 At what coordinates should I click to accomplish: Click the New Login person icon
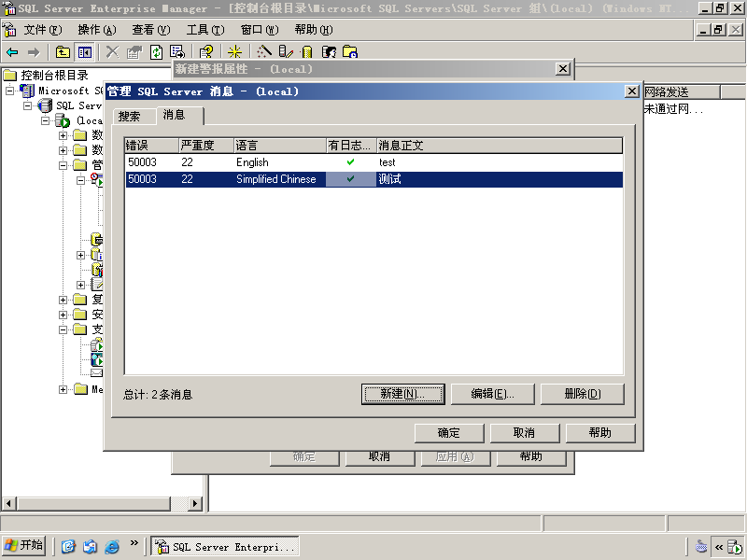[329, 52]
